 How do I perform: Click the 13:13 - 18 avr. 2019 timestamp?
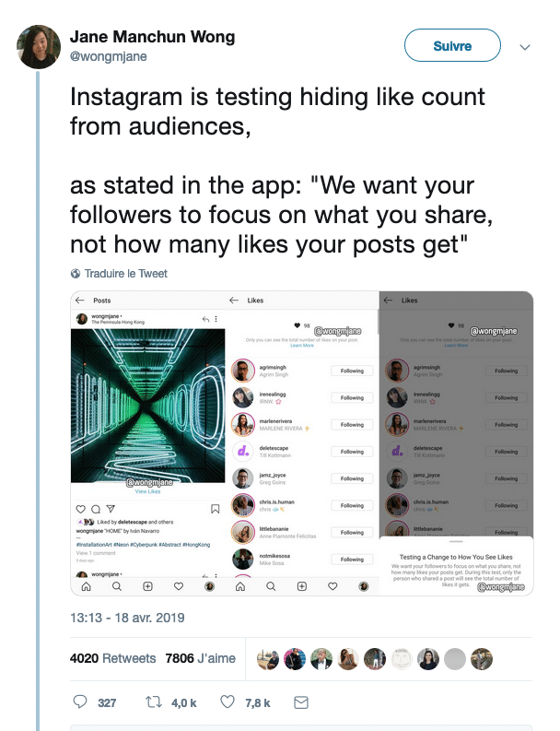coord(127,618)
